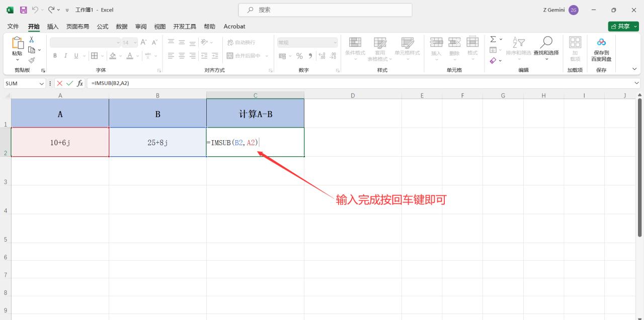The image size is (644, 320).
Task: Select cell containing 25+8j
Action: tap(157, 142)
